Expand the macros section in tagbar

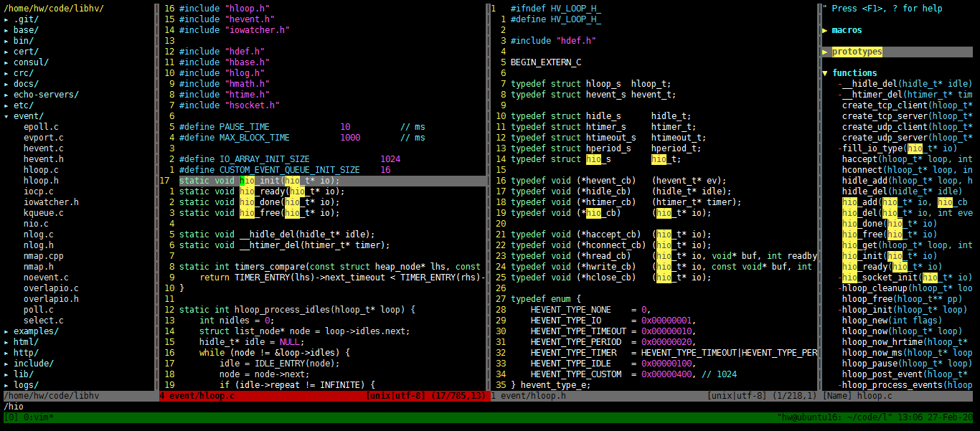coord(825,30)
